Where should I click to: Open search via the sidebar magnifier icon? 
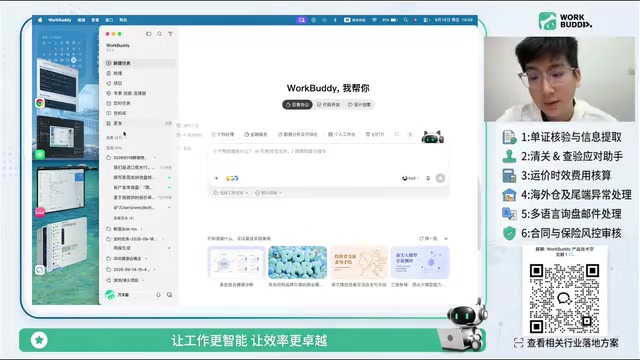click(160, 34)
